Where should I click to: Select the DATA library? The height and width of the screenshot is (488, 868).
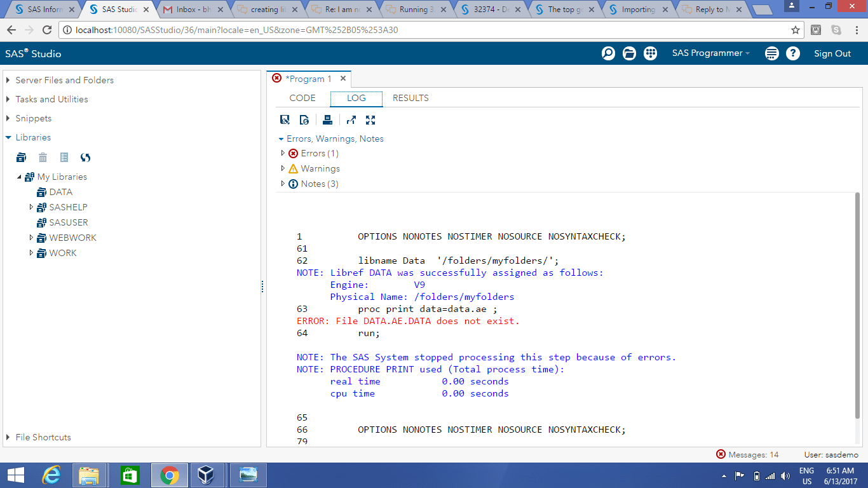pos(61,192)
